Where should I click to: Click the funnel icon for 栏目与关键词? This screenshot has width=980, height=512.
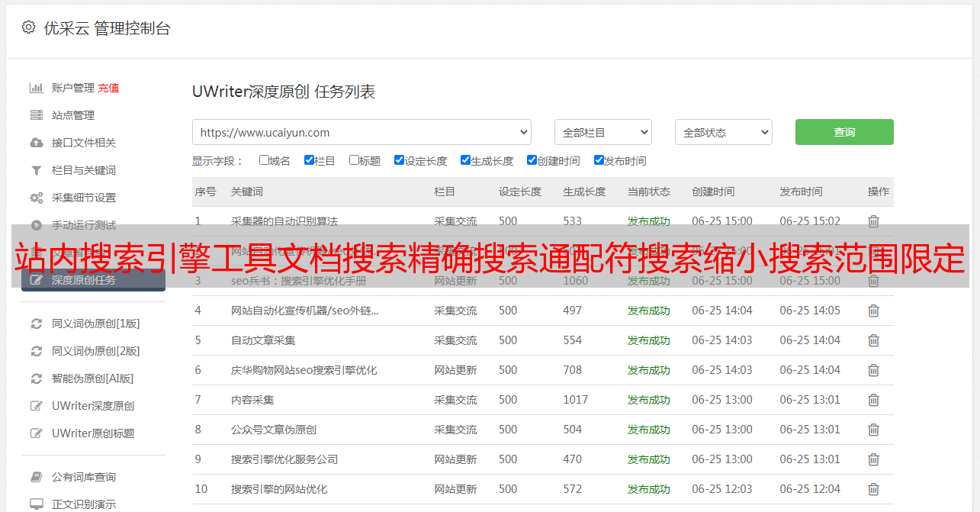pos(36,170)
